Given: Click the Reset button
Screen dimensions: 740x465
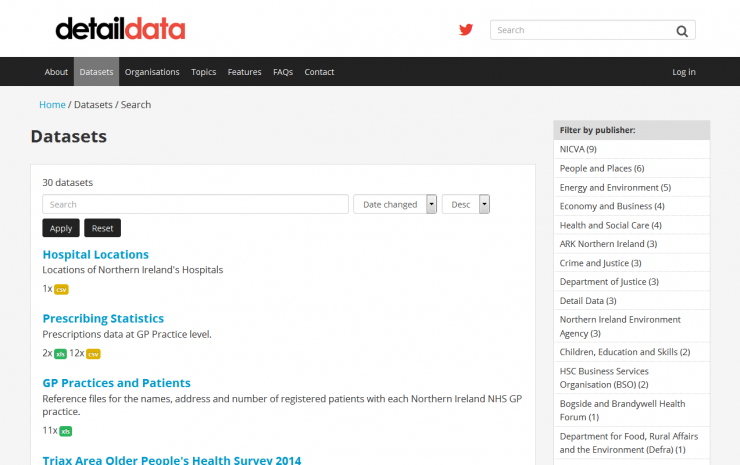Looking at the screenshot, I should [x=102, y=228].
